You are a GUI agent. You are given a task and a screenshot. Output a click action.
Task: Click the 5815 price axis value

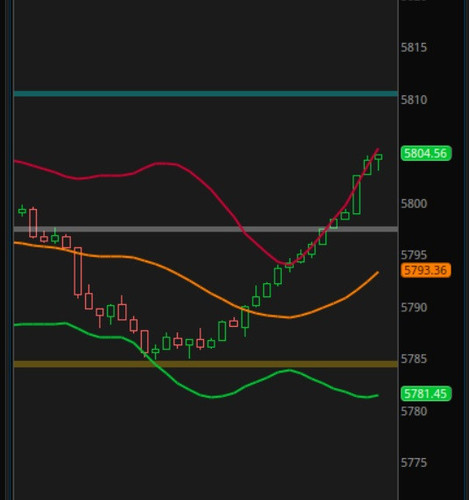(414, 48)
